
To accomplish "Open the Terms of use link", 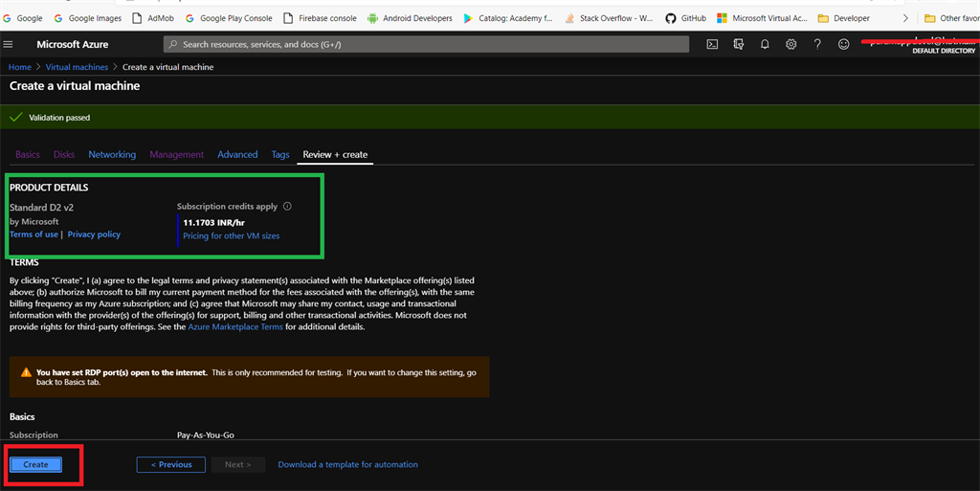I will tap(33, 234).
